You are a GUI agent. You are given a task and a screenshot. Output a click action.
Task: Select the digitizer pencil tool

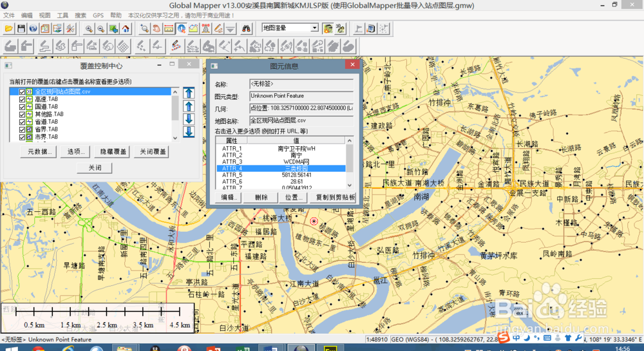point(218,28)
